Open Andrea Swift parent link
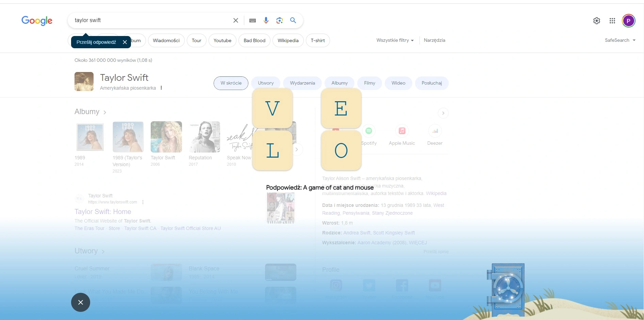 (x=357, y=233)
